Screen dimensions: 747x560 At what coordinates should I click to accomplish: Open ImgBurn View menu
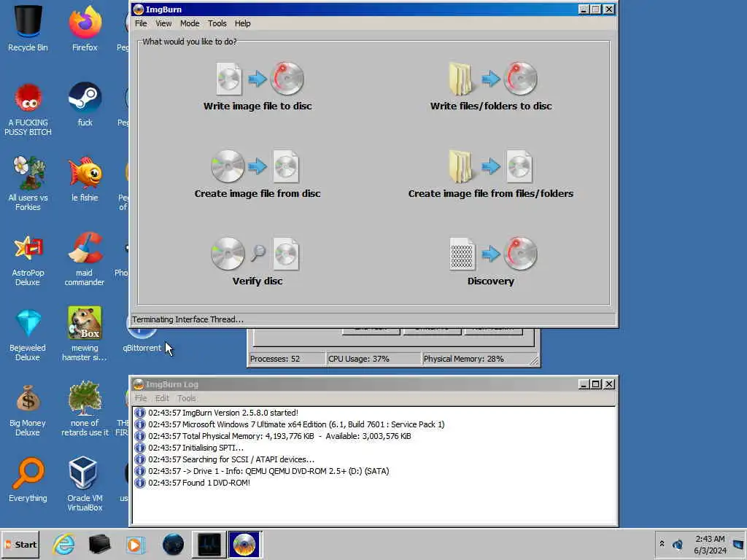[x=163, y=23]
